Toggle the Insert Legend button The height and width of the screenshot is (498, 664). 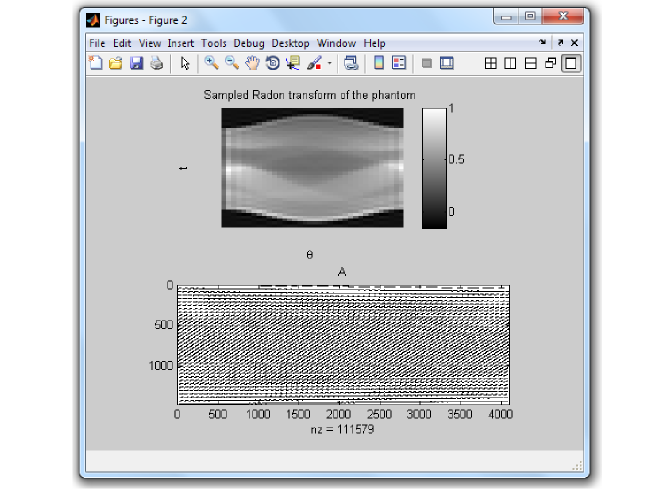399,63
